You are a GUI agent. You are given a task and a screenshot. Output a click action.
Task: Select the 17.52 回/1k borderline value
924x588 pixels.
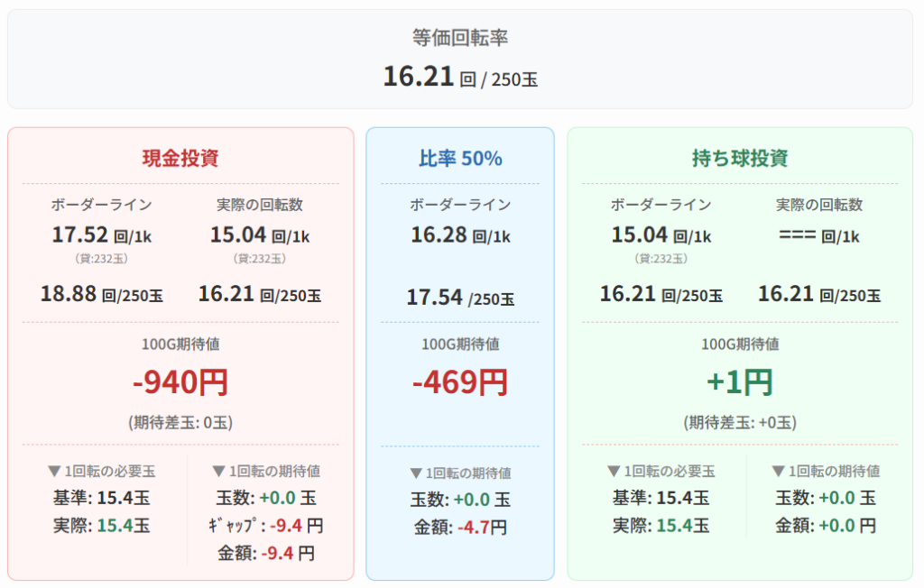click(101, 236)
